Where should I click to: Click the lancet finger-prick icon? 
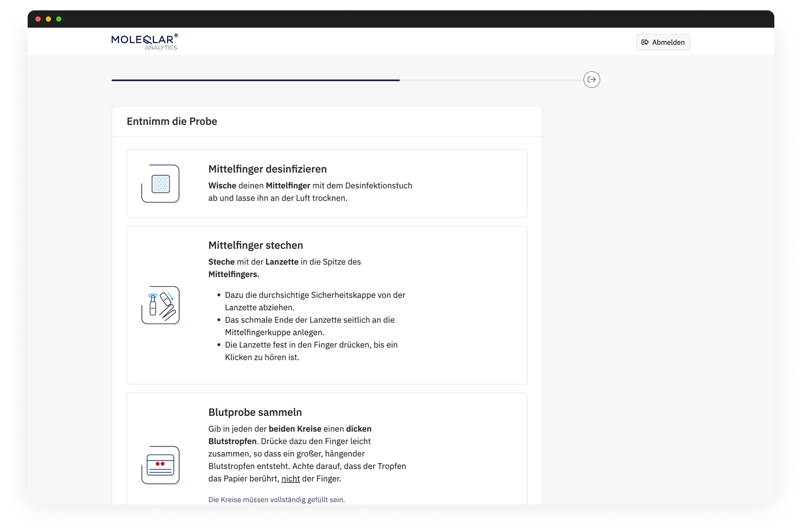160,305
